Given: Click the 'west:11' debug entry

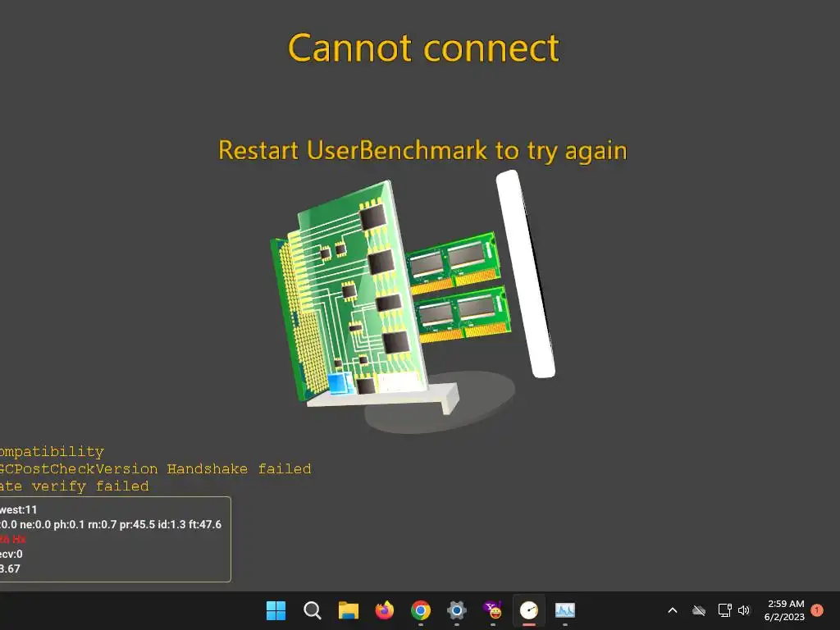Looking at the screenshot, I should (19, 509).
